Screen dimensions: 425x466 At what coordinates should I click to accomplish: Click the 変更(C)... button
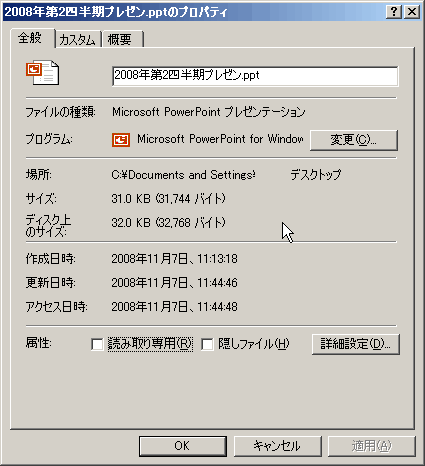coord(354,140)
